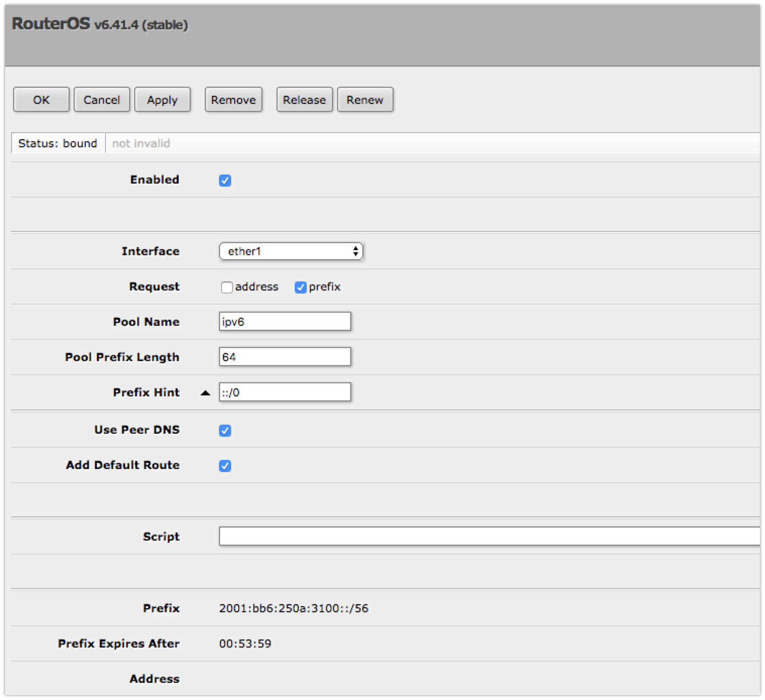Open the Interface dropdown showing ether1

pyautogui.click(x=291, y=251)
